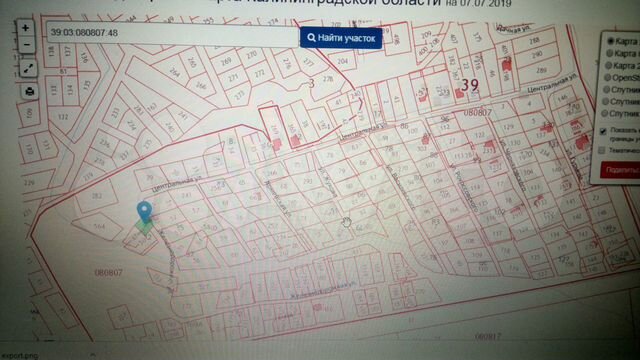Open the export.png download item
The height and width of the screenshot is (360, 640).
point(20,356)
